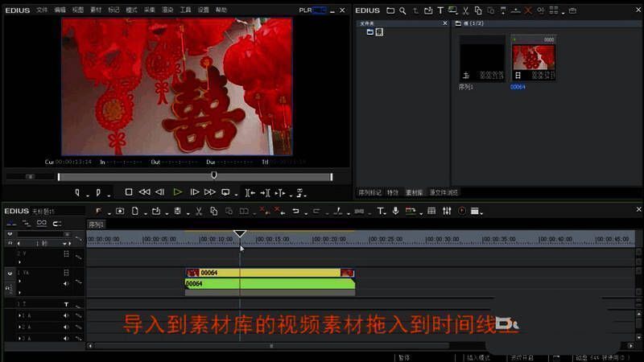This screenshot has width=644, height=362.
Task: Switch to the 源文件浏览 tab
Action: (444, 192)
